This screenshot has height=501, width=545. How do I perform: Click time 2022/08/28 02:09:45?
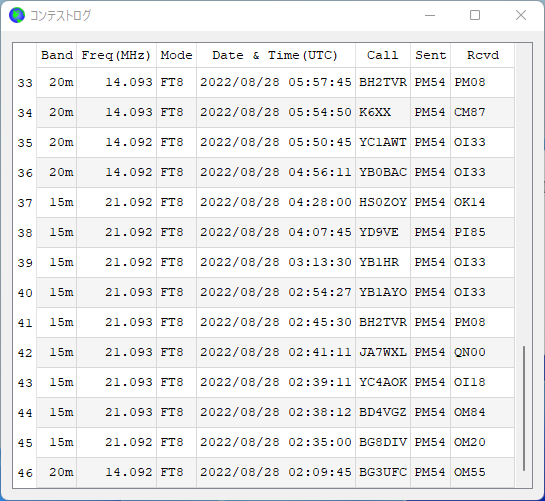276,472
